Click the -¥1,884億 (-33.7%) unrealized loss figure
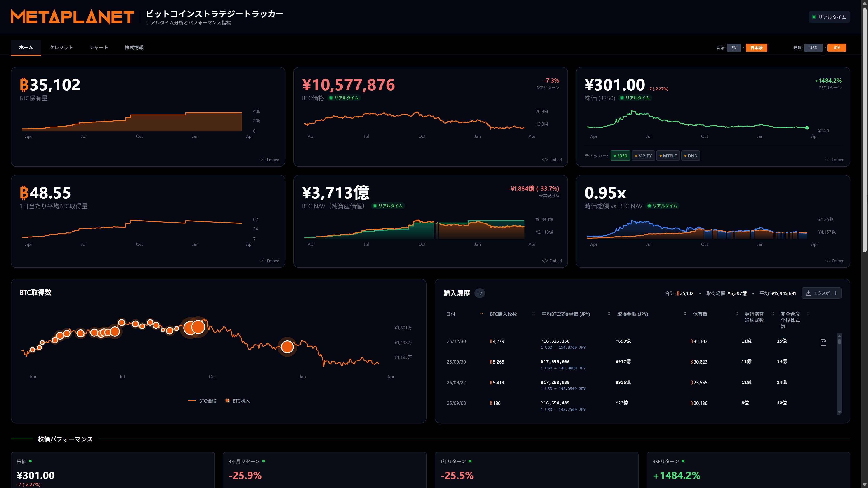The image size is (868, 488). tap(533, 189)
